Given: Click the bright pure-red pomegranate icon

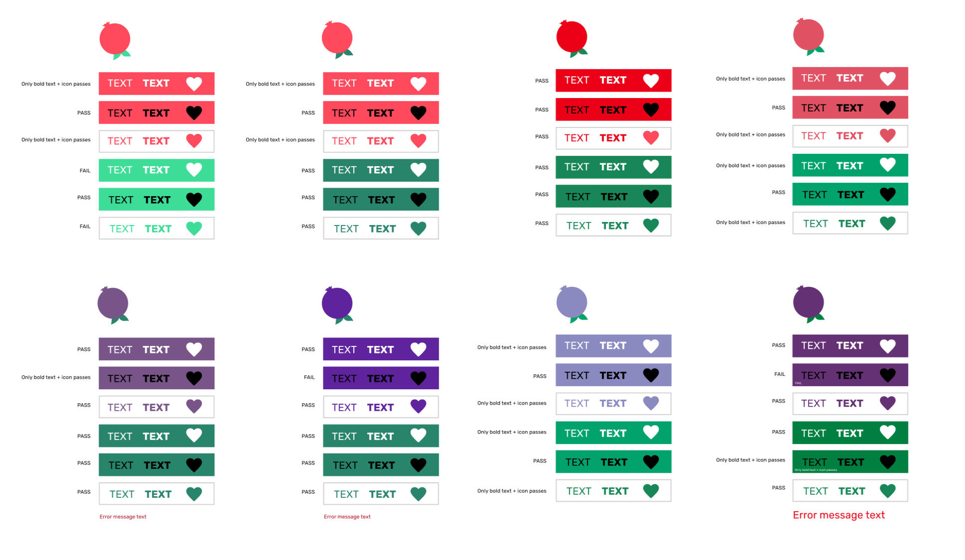Looking at the screenshot, I should [x=571, y=37].
